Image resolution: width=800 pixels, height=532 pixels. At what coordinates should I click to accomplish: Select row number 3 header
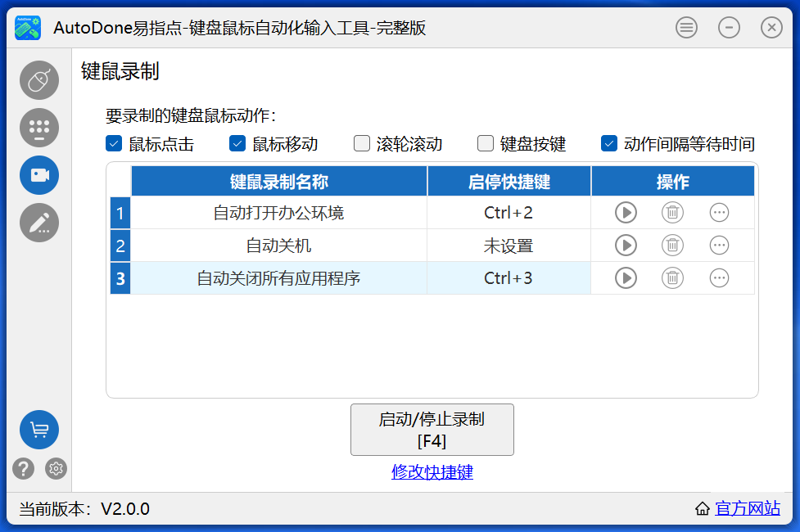tap(120, 278)
